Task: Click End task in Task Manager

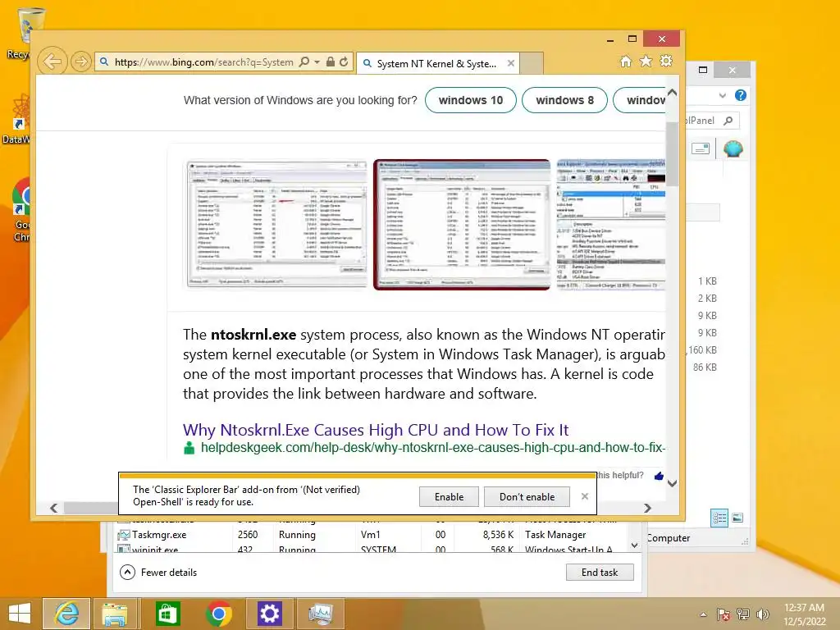Action: (600, 572)
